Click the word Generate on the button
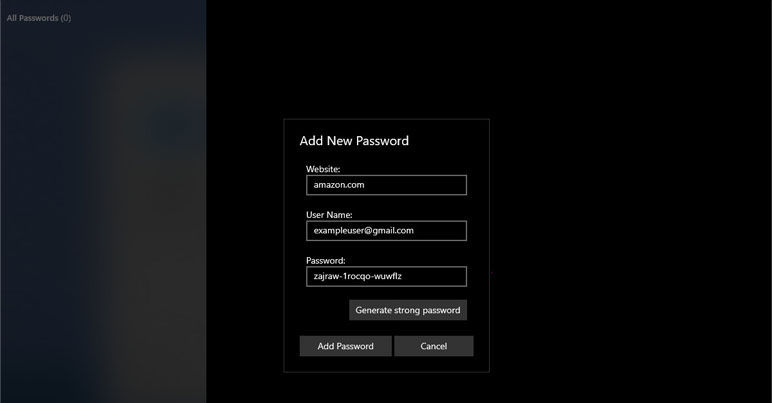Viewport: 772px width, 403px height. [373, 310]
